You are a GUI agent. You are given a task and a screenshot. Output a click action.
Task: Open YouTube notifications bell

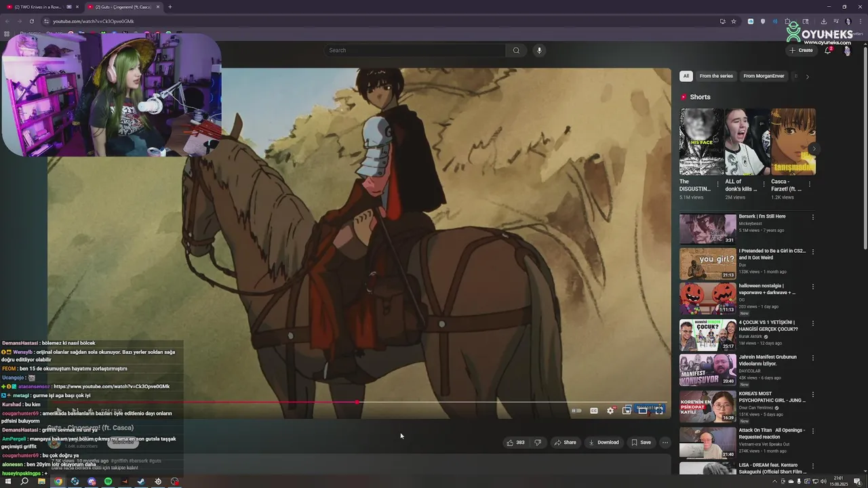[828, 50]
